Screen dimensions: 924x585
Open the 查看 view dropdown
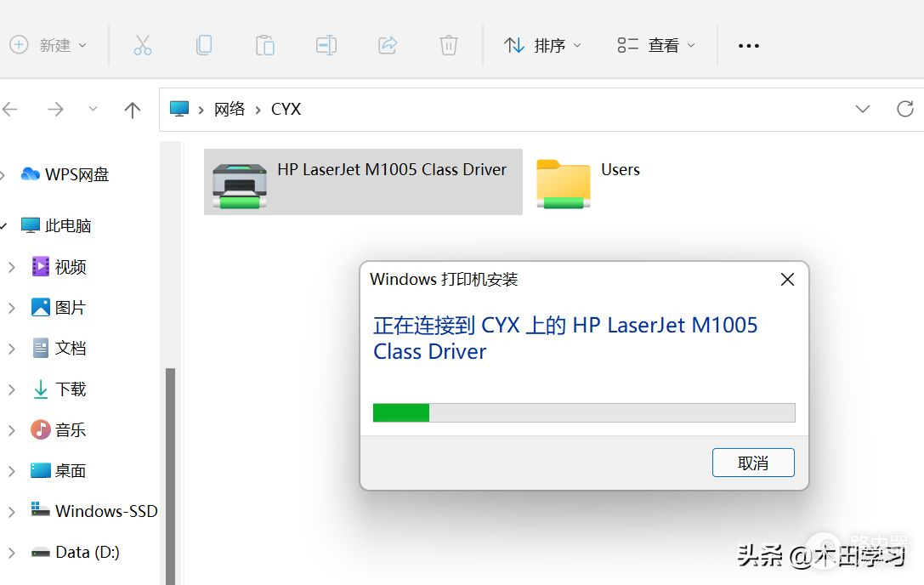(x=656, y=45)
